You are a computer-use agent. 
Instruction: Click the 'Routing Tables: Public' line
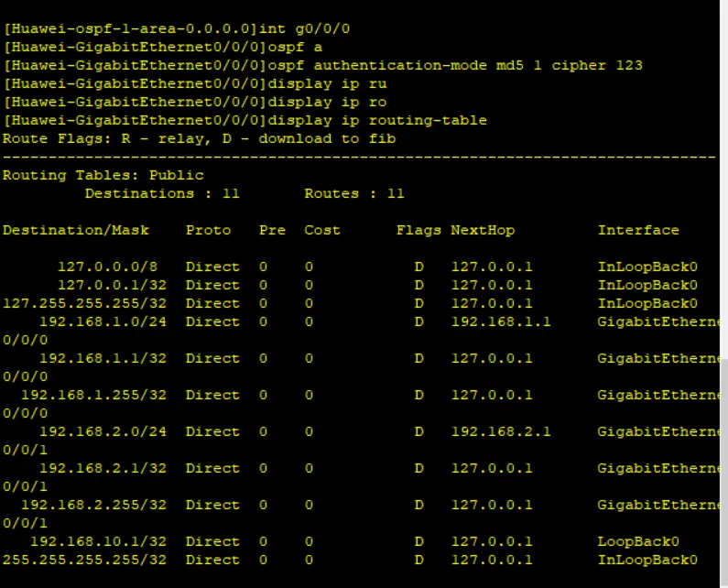click(x=103, y=175)
